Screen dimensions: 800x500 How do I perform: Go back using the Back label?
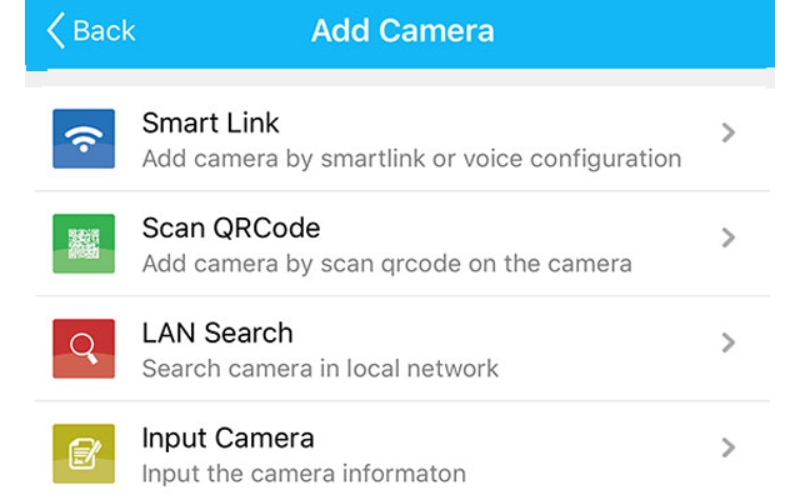[x=105, y=31]
